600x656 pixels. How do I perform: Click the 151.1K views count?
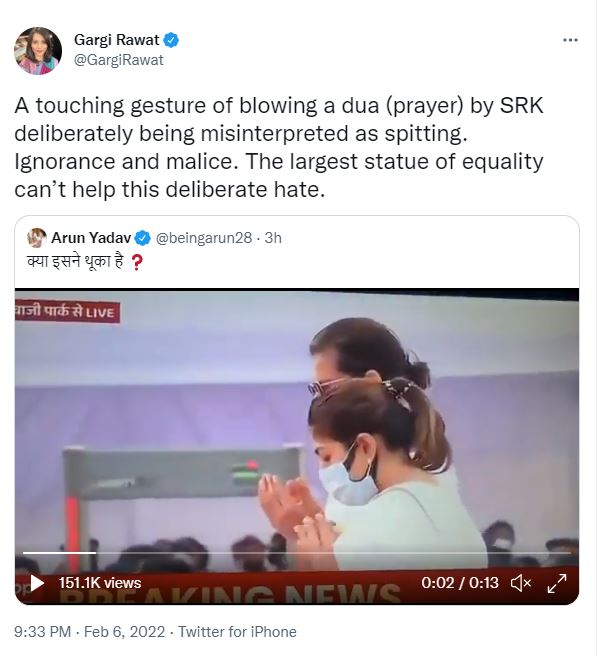click(x=100, y=583)
